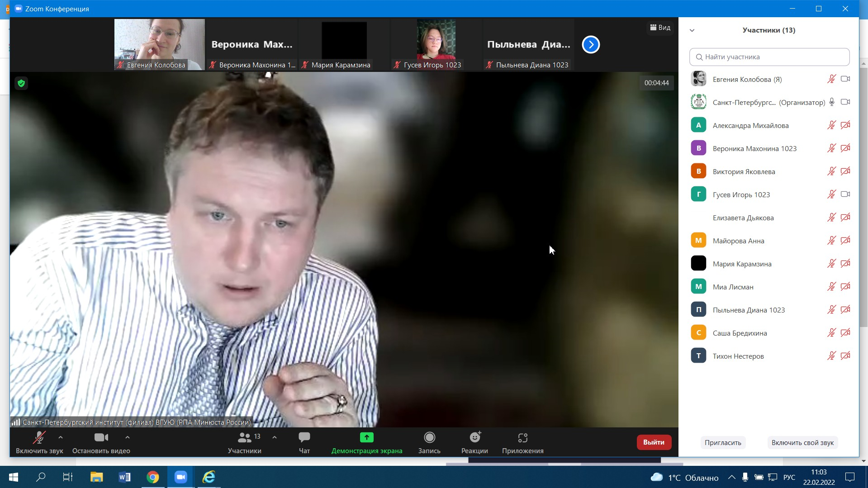Open the Apps (Приложения) icon
The width and height of the screenshot is (868, 488).
[x=522, y=438]
